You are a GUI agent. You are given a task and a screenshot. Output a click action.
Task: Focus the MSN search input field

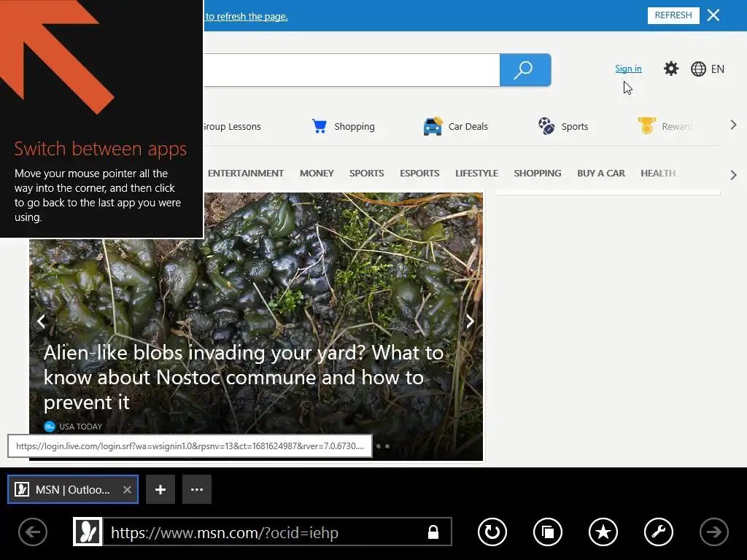coord(352,70)
